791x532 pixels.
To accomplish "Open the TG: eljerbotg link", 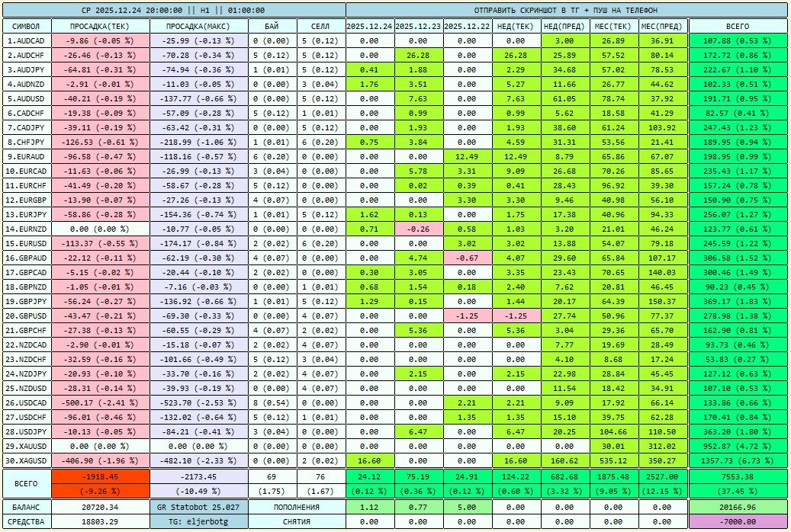I will [198, 522].
